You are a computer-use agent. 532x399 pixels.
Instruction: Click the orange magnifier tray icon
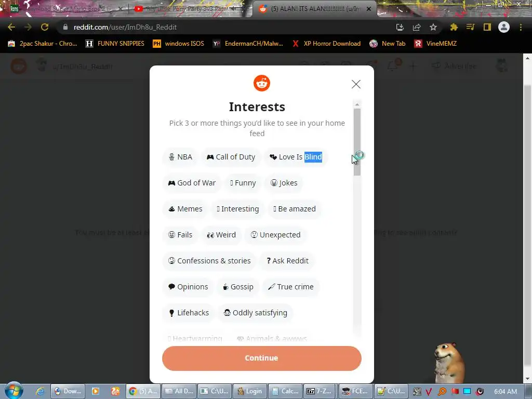442,391
